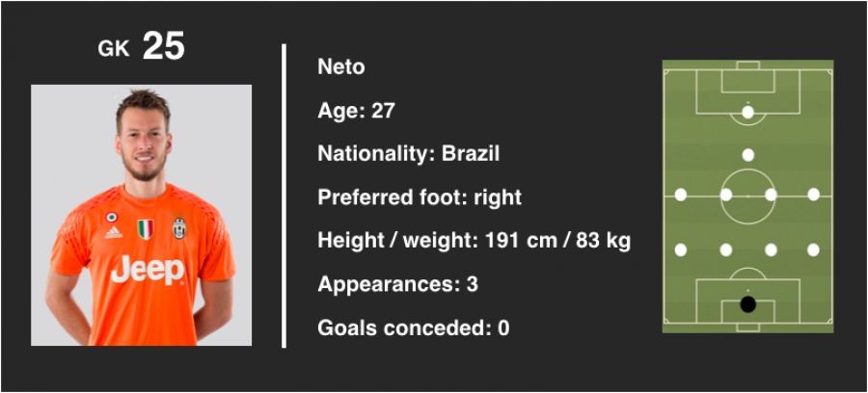Select the player name Neto

[x=341, y=67]
